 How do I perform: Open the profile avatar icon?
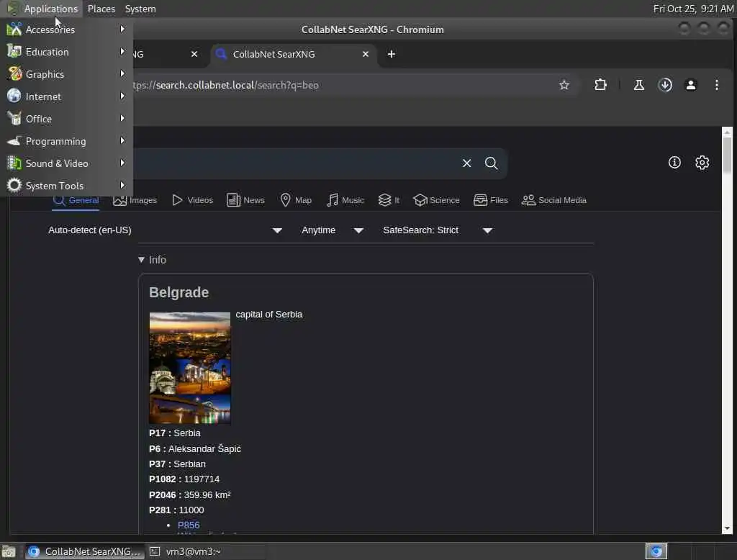pyautogui.click(x=690, y=85)
